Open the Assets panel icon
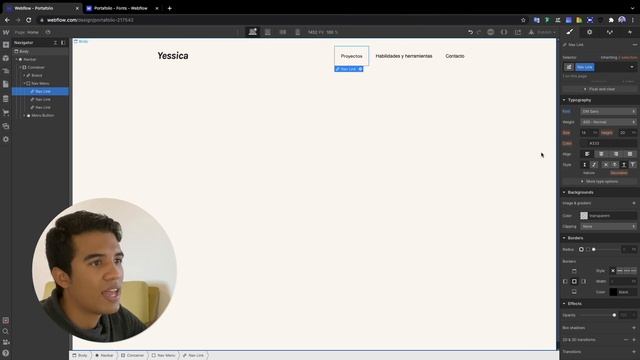This screenshot has width=640, height=360. pos(6,126)
